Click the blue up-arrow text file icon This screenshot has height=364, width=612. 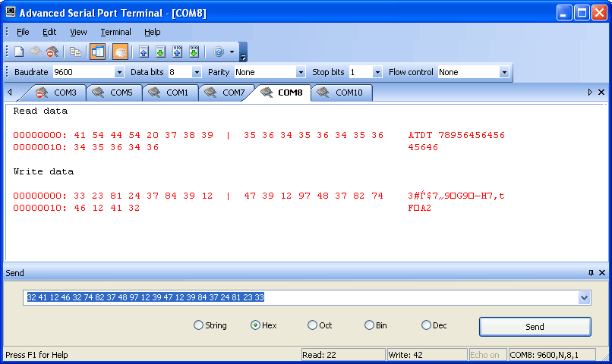144,52
